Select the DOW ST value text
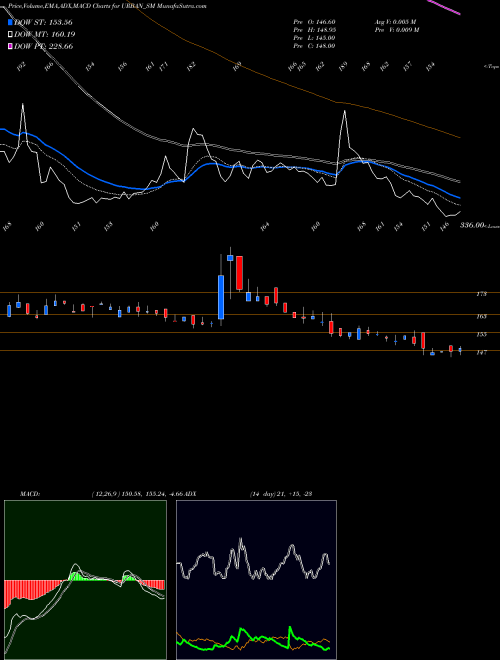Image resolution: width=500 pixels, height=660 pixels. coord(43,22)
